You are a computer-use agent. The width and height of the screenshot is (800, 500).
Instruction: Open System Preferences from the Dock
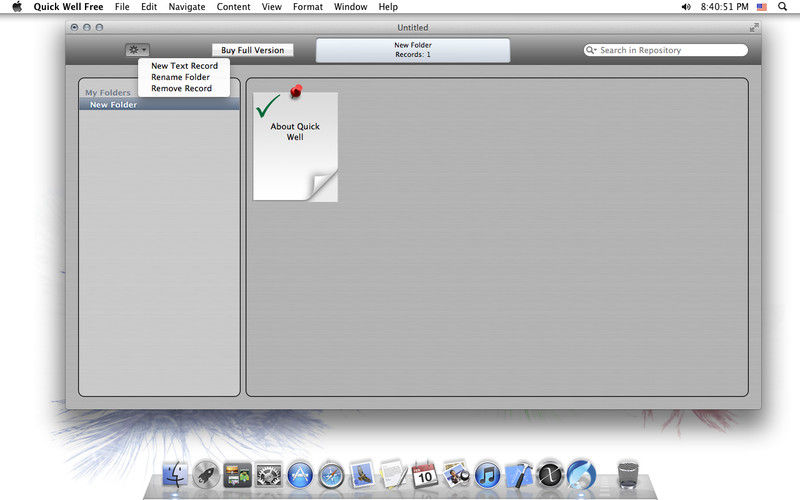[269, 475]
